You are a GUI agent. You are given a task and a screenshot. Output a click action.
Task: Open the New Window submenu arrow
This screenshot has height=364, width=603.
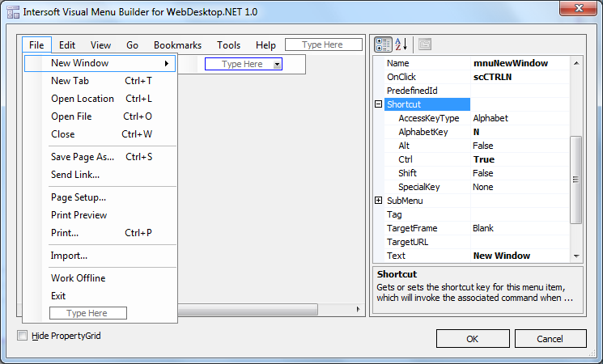pos(167,63)
